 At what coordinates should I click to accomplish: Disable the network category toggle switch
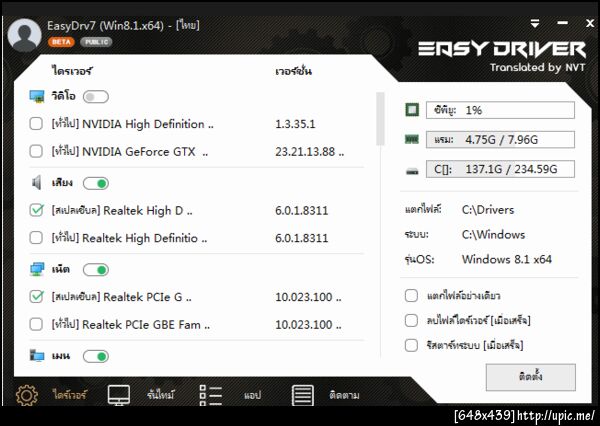[96, 270]
